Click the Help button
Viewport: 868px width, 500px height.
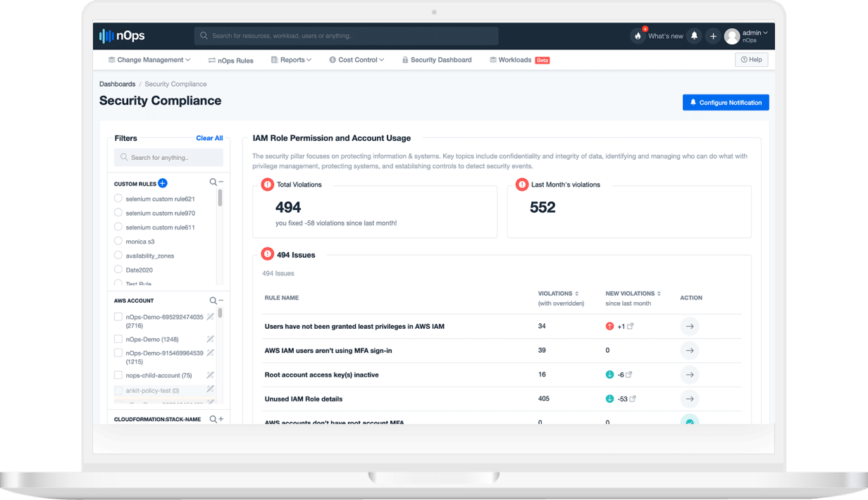pyautogui.click(x=751, y=60)
